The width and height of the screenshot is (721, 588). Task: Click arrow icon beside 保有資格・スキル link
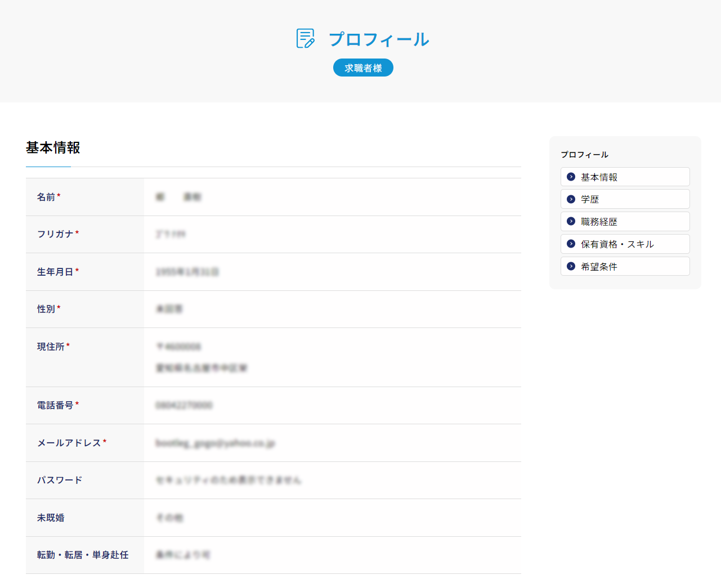[571, 244]
